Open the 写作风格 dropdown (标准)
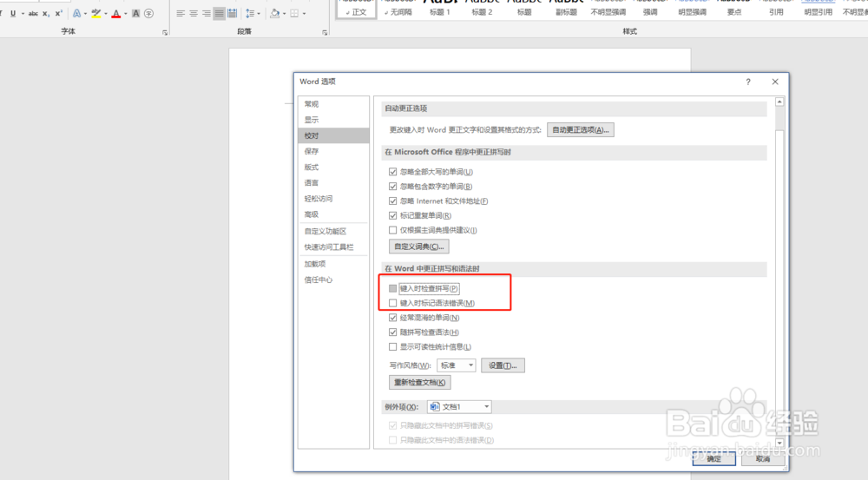 [457, 365]
